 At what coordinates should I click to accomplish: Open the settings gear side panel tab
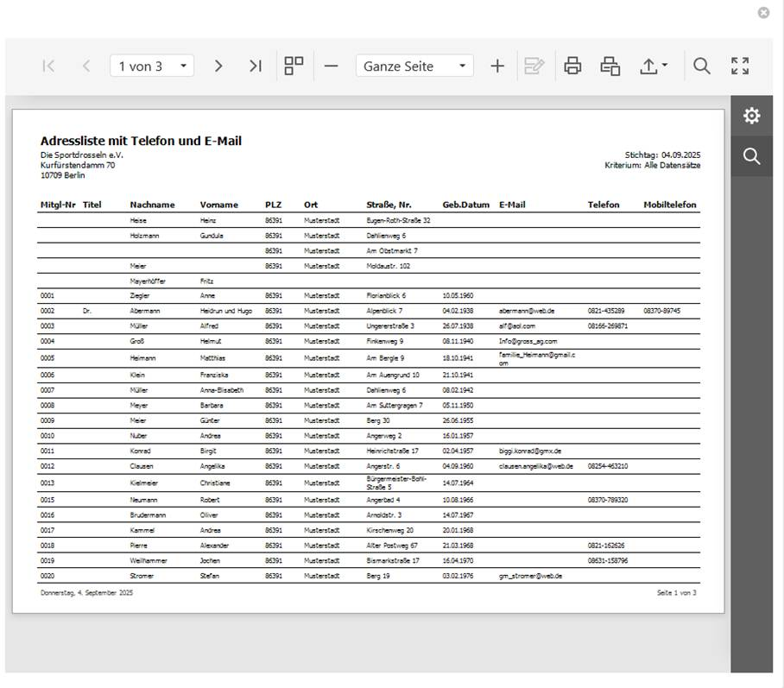[752, 116]
